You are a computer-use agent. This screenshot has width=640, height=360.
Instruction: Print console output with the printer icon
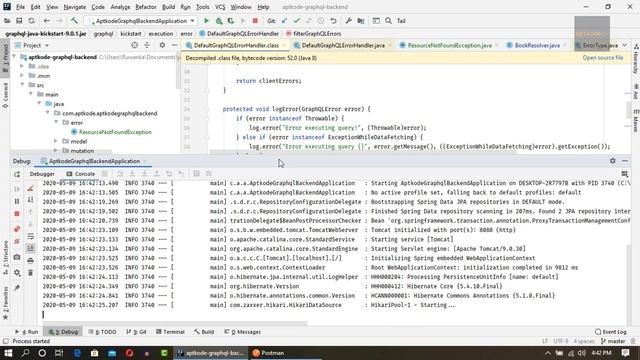30,260
